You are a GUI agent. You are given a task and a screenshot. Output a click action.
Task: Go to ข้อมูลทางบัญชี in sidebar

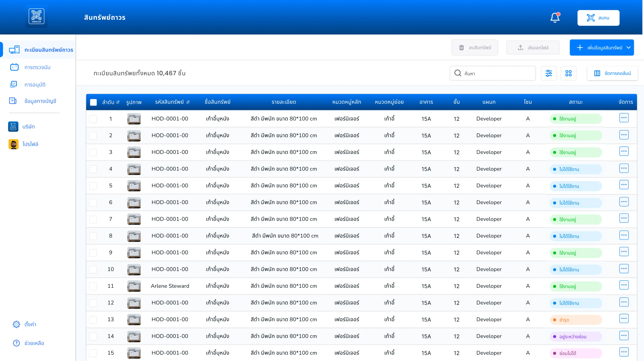40,101
